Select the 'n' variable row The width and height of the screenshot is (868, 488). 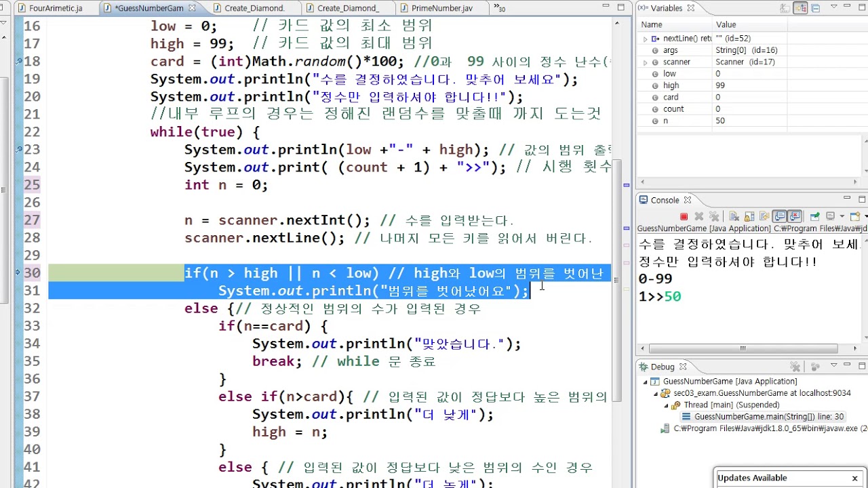(x=750, y=121)
